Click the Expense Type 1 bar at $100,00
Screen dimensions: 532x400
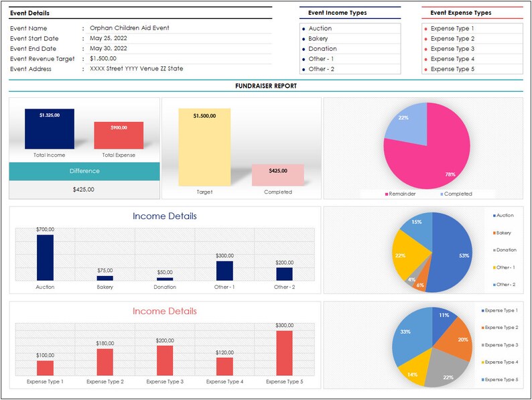tap(45, 368)
